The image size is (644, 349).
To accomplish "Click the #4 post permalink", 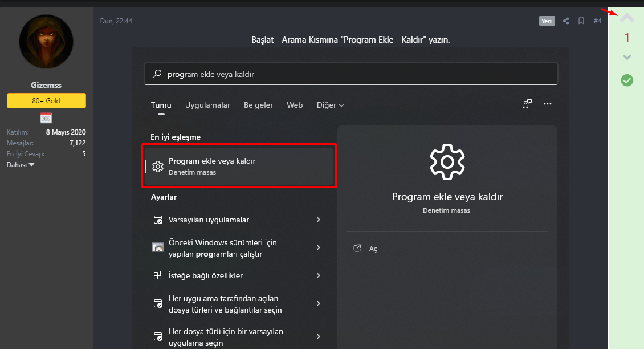I will tap(597, 21).
